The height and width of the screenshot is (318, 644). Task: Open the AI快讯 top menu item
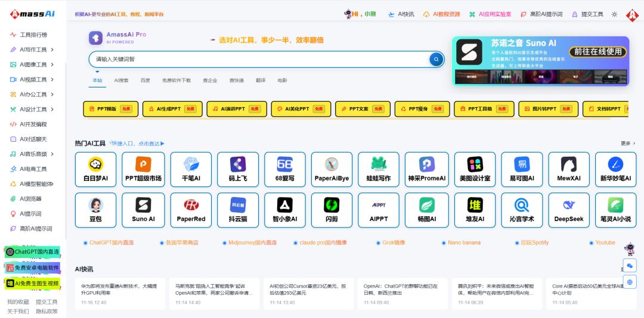point(401,14)
